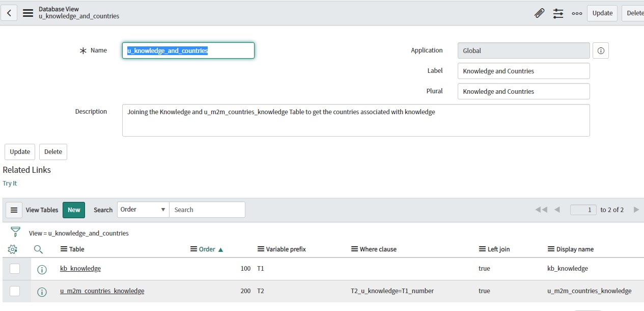Select the u_m2m_countries_knowledge row checkbox

15,291
